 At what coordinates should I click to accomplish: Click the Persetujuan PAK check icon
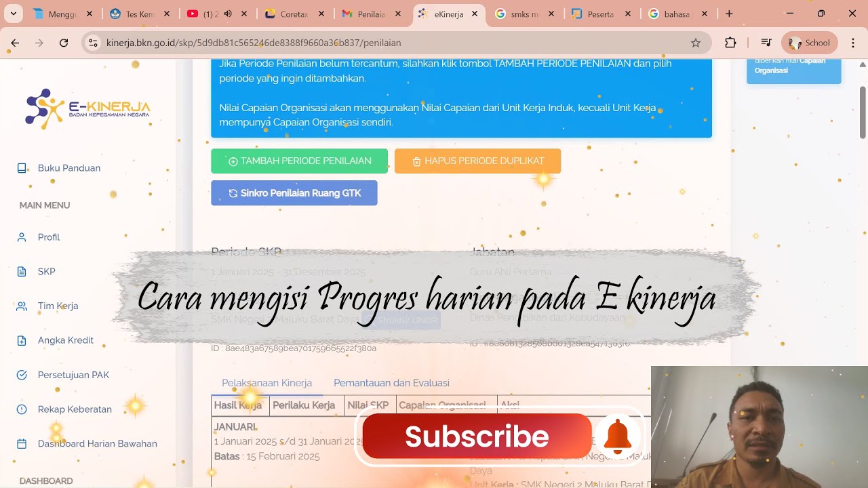click(22, 375)
